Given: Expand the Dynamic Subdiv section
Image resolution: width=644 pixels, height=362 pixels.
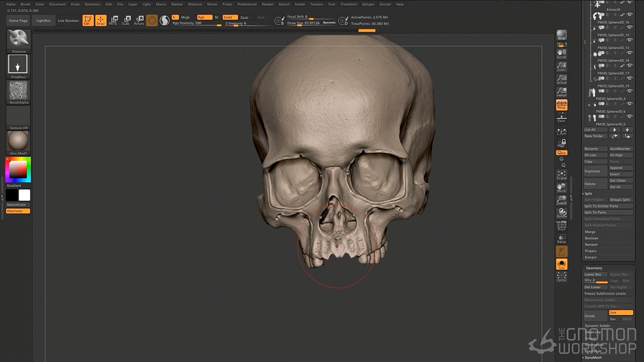Looking at the screenshot, I should (x=597, y=326).
